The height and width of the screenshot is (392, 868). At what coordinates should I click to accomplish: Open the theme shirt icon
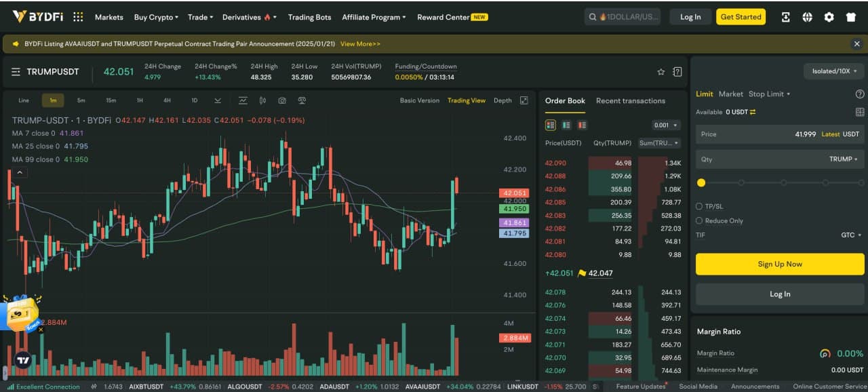pos(850,17)
